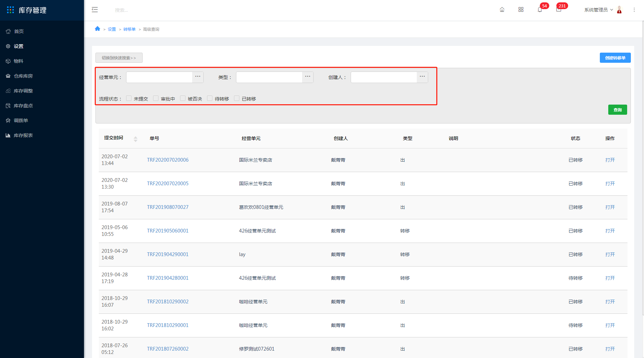Open the 经营单元 picker ellipsis button
This screenshot has height=358, width=644.
click(x=198, y=77)
